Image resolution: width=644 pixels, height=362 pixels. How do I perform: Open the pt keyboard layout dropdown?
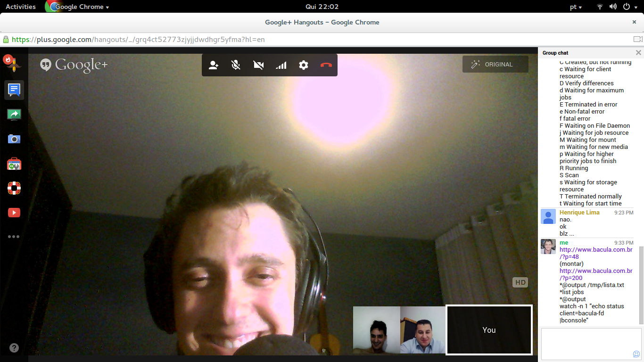[576, 7]
